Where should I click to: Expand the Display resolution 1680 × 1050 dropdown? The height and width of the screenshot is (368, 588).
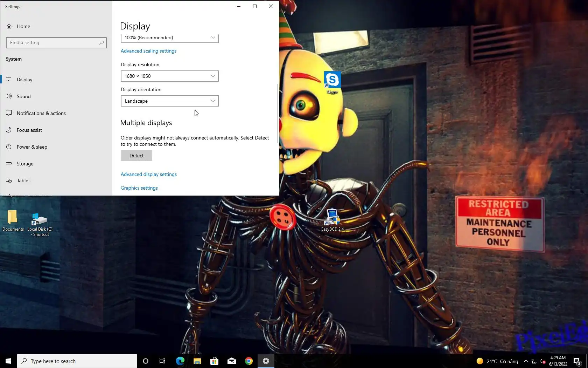[170, 76]
